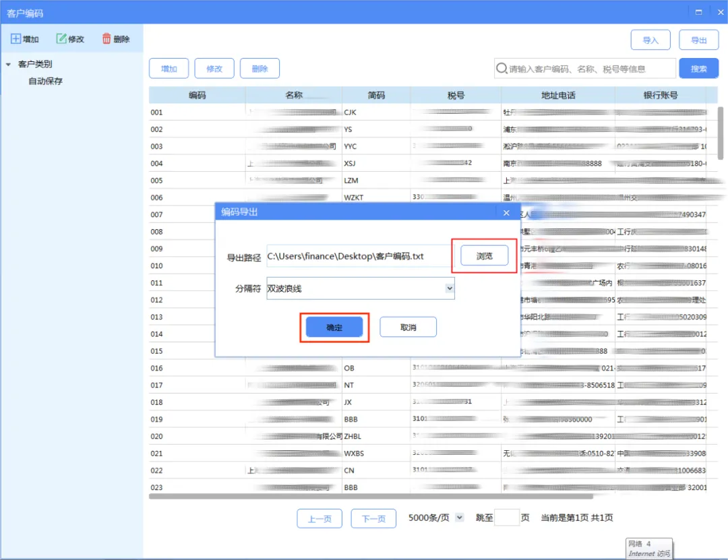Open the 5000条/页 page size dropdown
This screenshot has width=728, height=560.
click(x=459, y=518)
